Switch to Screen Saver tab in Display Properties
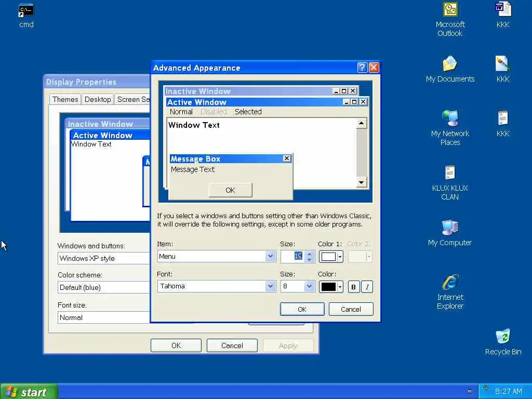 coord(133,99)
